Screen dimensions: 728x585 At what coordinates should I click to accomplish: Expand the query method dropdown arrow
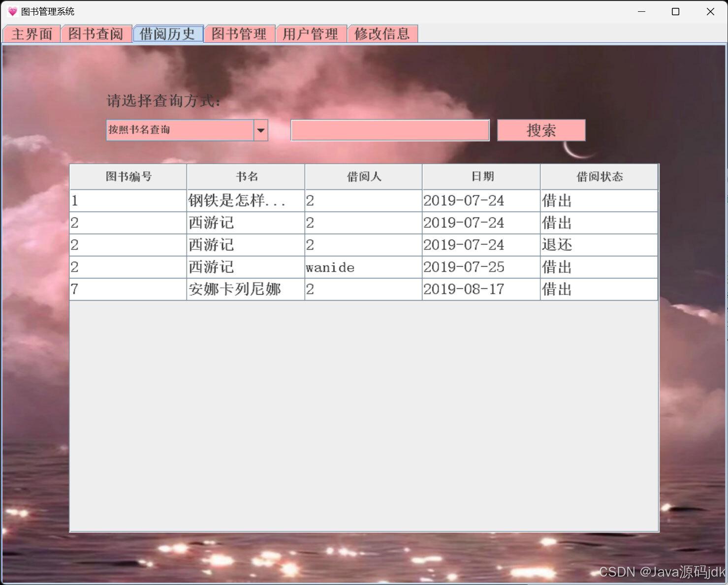[261, 130]
